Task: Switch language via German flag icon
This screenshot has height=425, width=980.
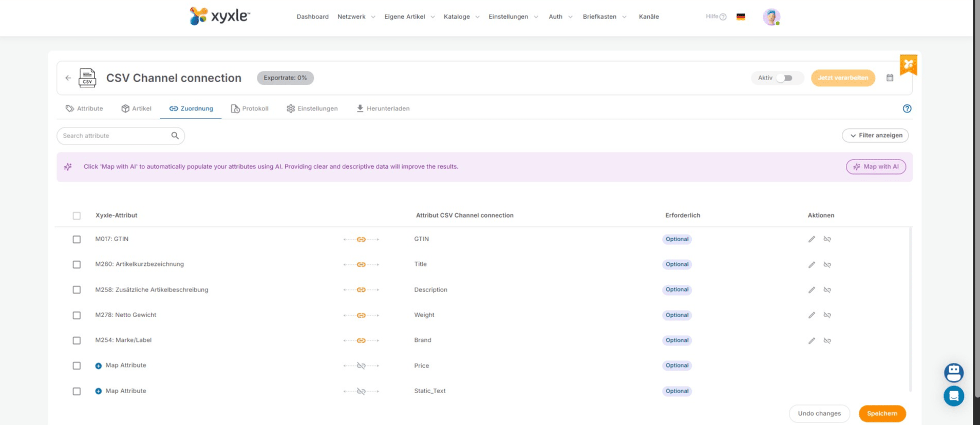Action: point(740,17)
